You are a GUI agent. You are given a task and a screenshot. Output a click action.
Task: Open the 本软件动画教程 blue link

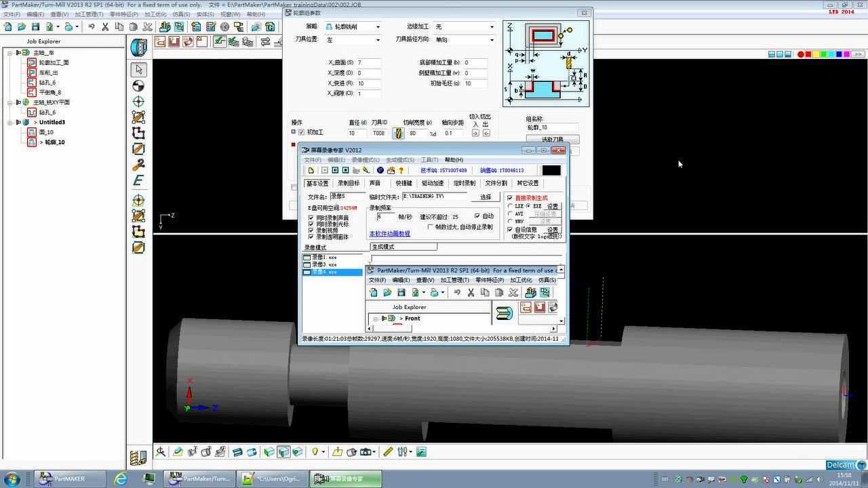click(x=389, y=234)
